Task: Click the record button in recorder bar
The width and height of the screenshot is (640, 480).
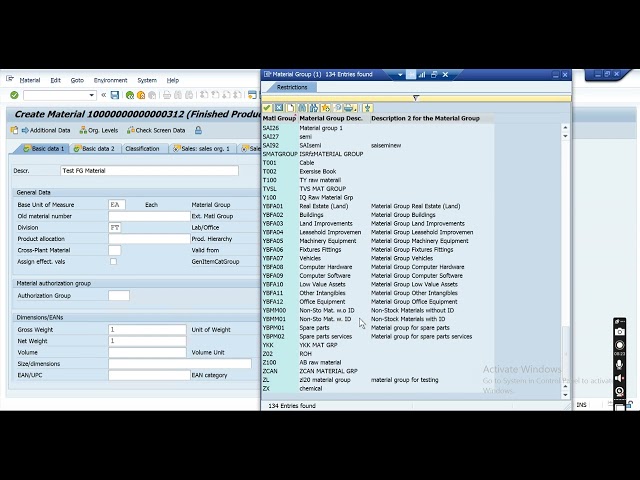Action: pos(620,345)
